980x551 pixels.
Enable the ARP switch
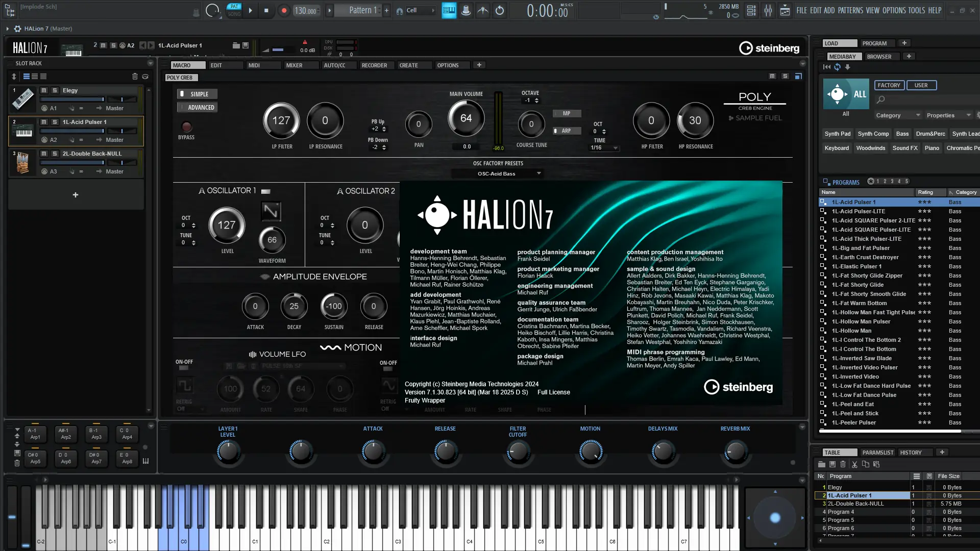567,131
